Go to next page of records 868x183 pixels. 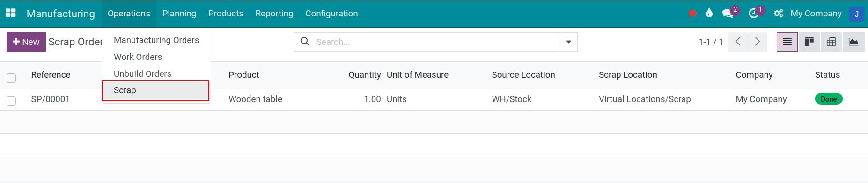[758, 42]
